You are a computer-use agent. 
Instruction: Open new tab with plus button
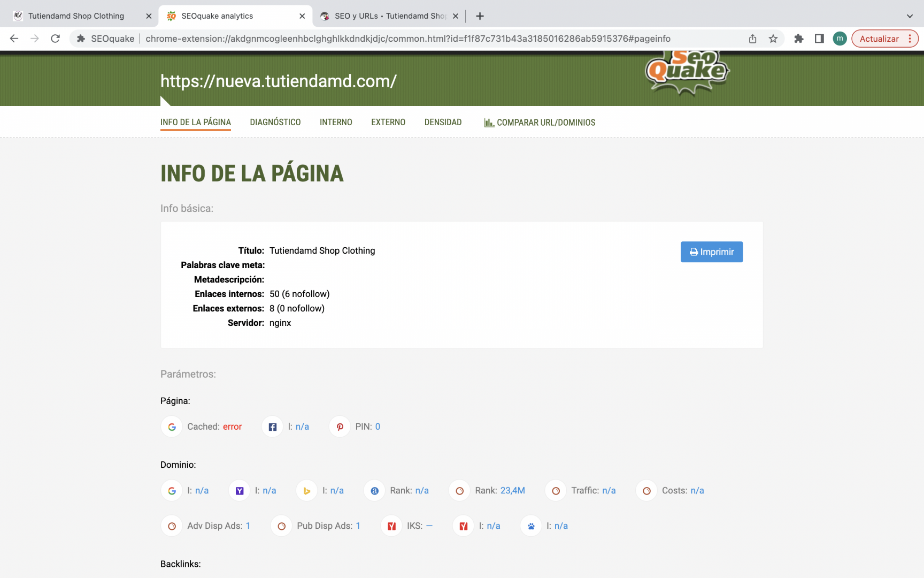480,16
